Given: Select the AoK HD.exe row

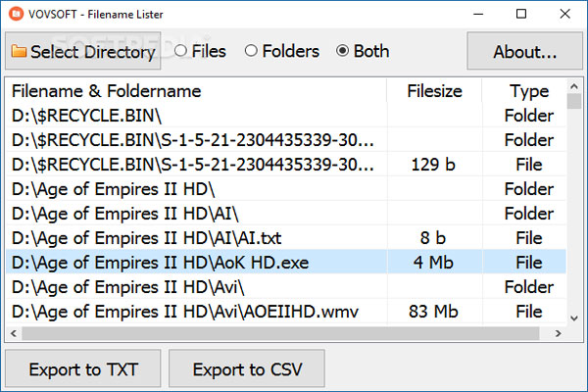Looking at the screenshot, I should pos(196,263).
